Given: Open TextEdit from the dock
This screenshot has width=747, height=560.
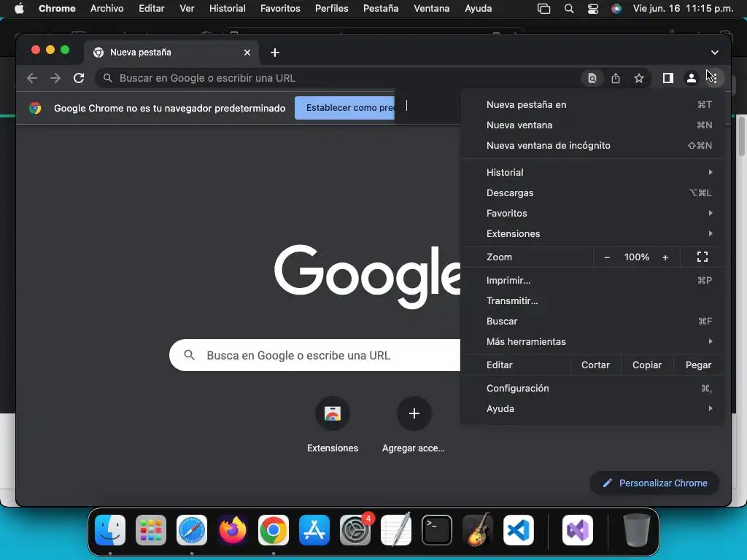Looking at the screenshot, I should click(x=396, y=530).
